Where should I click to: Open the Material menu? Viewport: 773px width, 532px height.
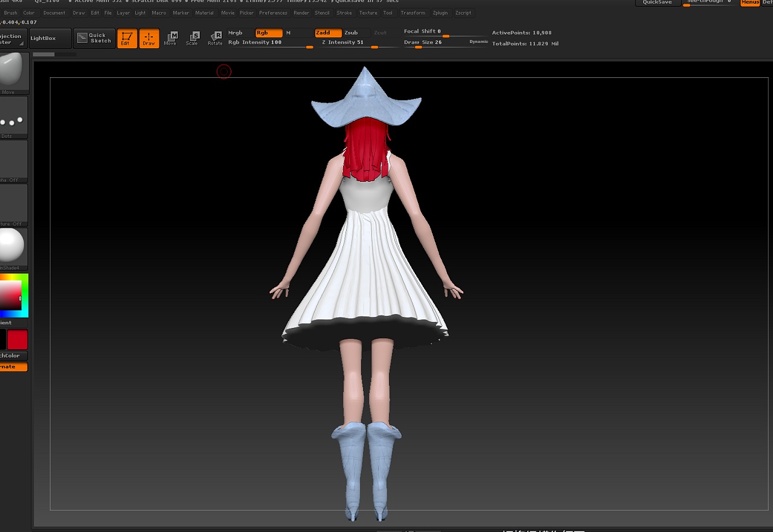click(x=205, y=13)
